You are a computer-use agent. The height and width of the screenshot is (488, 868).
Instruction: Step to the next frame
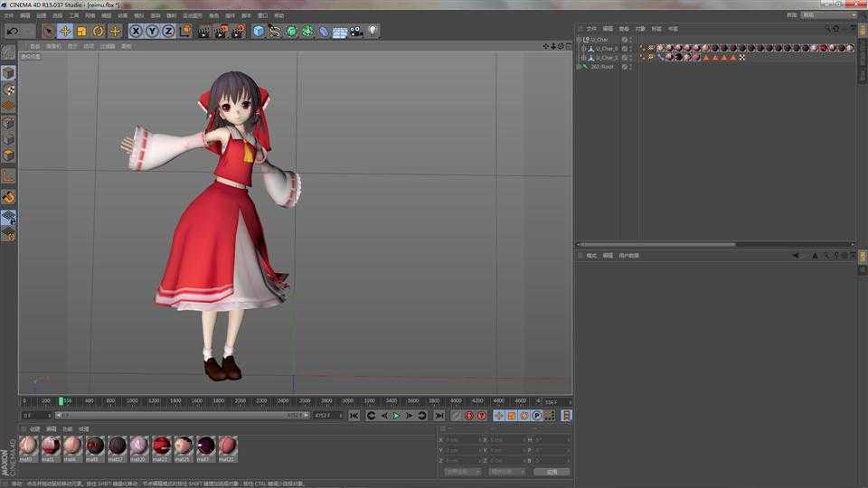point(410,416)
